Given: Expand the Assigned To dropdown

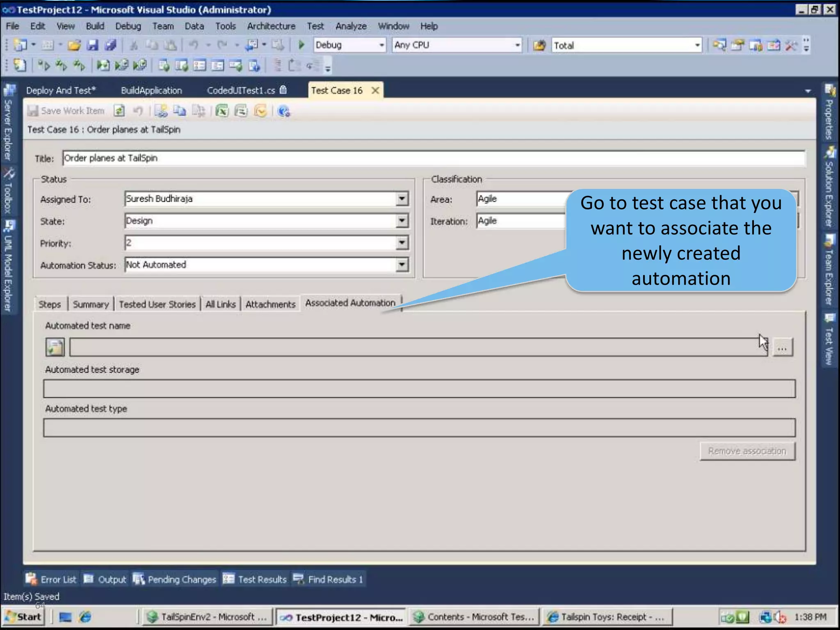Looking at the screenshot, I should click(x=402, y=199).
